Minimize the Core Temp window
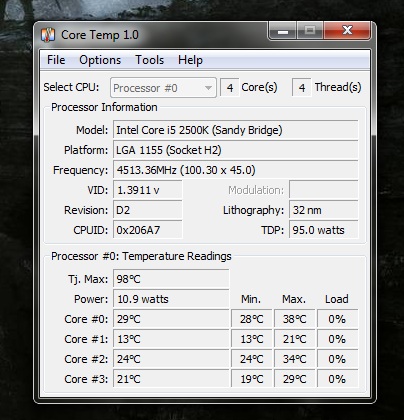The width and height of the screenshot is (404, 420). pos(283,31)
